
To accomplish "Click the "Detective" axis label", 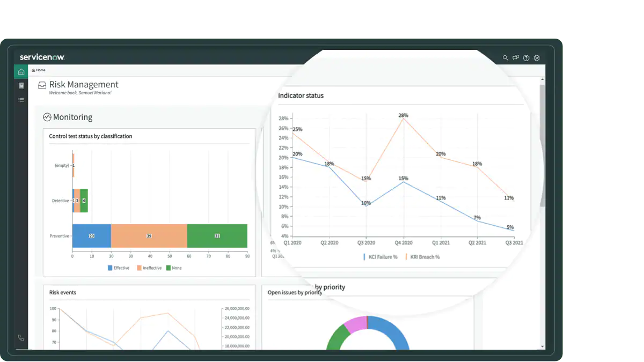I will coord(60,201).
